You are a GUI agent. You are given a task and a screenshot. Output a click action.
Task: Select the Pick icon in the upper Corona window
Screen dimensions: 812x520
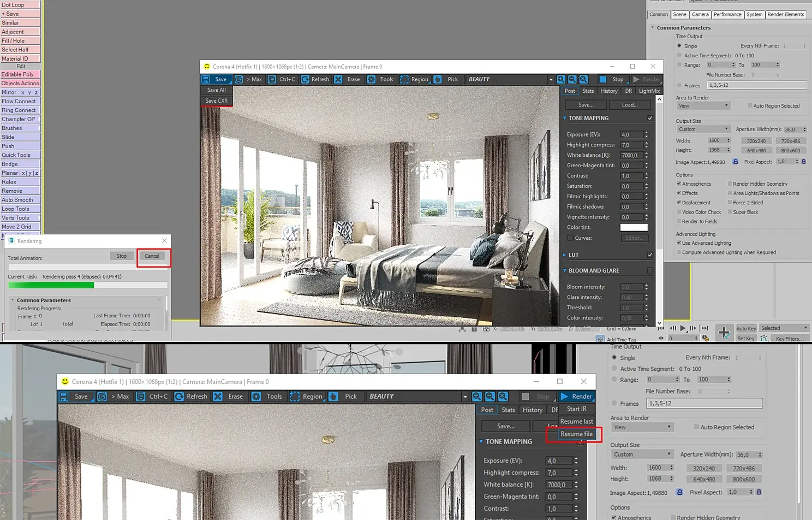pyautogui.click(x=438, y=79)
